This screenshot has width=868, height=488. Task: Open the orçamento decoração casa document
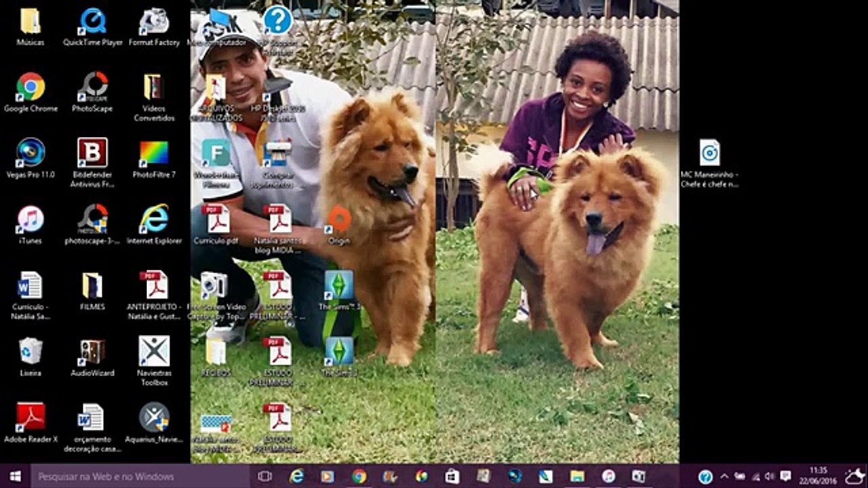tap(93, 428)
